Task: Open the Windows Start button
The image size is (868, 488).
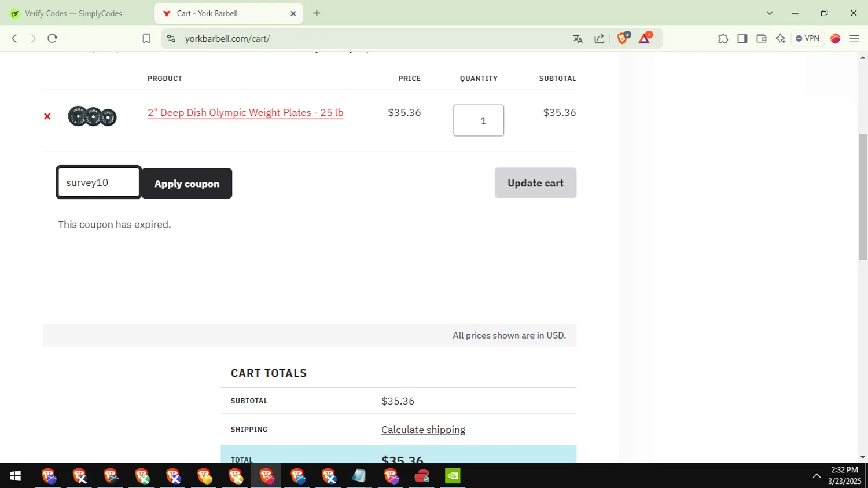Action: [x=16, y=476]
